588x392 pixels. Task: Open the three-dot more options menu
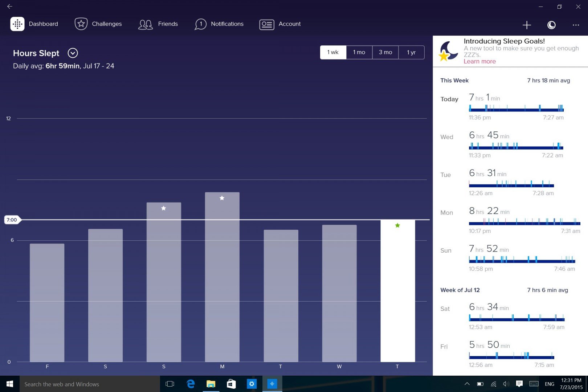[576, 25]
